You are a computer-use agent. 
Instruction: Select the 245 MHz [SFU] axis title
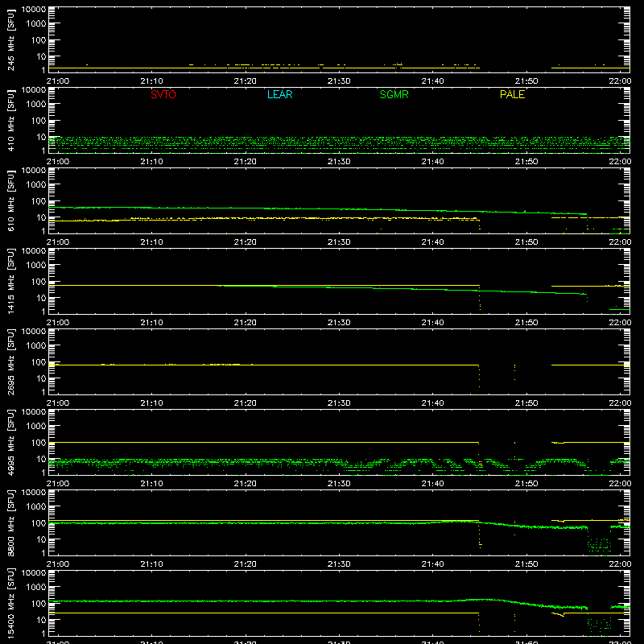[11, 40]
